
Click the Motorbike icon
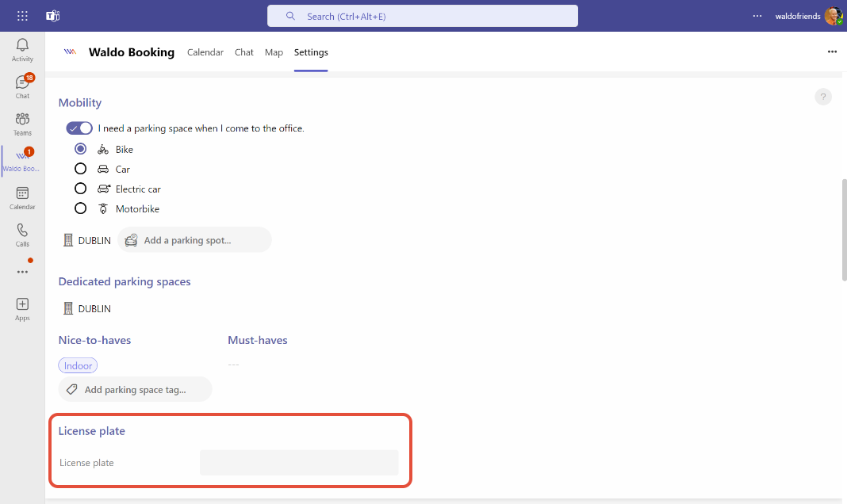(103, 209)
